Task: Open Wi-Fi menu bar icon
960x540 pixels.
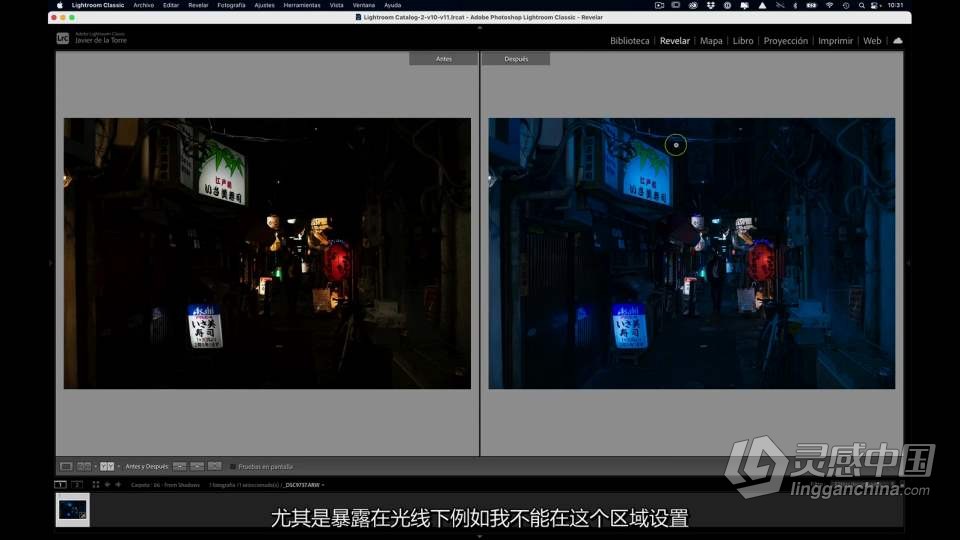Action: pyautogui.click(x=829, y=5)
